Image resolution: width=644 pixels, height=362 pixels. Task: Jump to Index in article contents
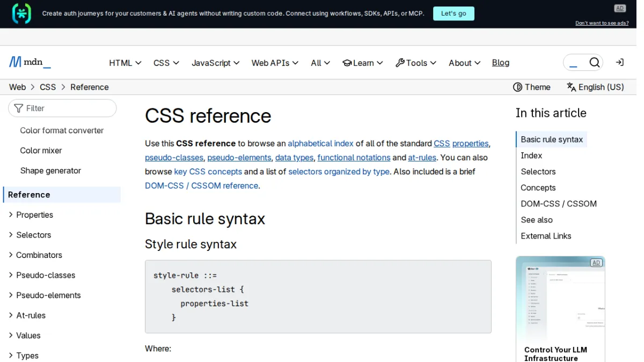tap(531, 156)
